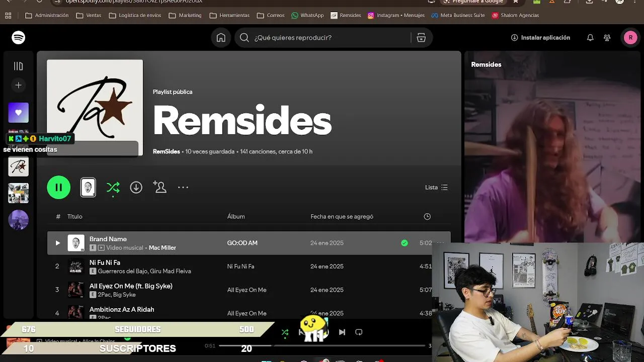Open 'Correos' bookmark folder
Image resolution: width=644 pixels, height=362 pixels.
[271, 16]
